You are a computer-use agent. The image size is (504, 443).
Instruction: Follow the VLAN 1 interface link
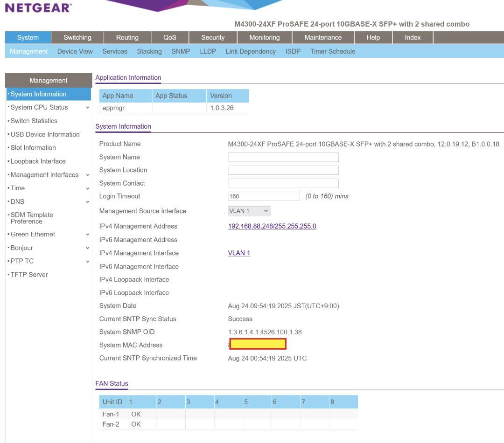tap(239, 253)
